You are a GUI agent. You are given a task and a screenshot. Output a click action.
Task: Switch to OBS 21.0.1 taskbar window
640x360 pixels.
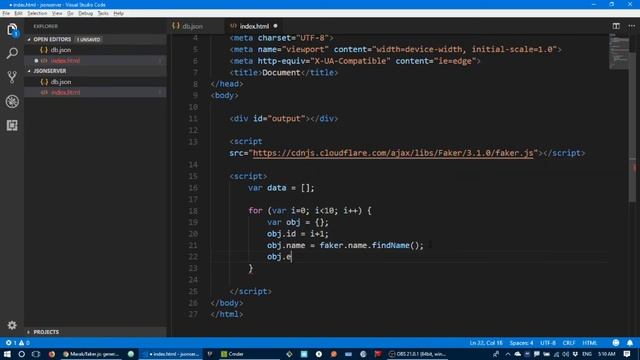(x=418, y=354)
